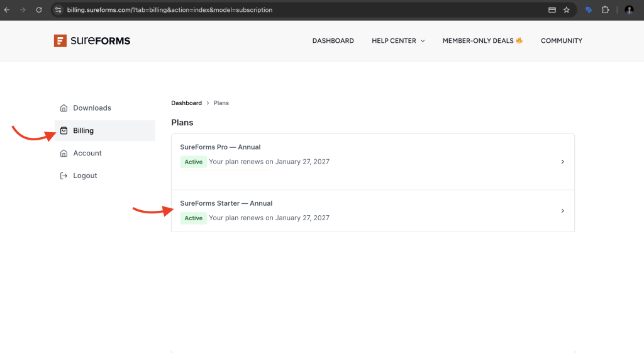Open the SureForms Pro — Annual plan title
This screenshot has height=353, width=644.
pos(220,147)
